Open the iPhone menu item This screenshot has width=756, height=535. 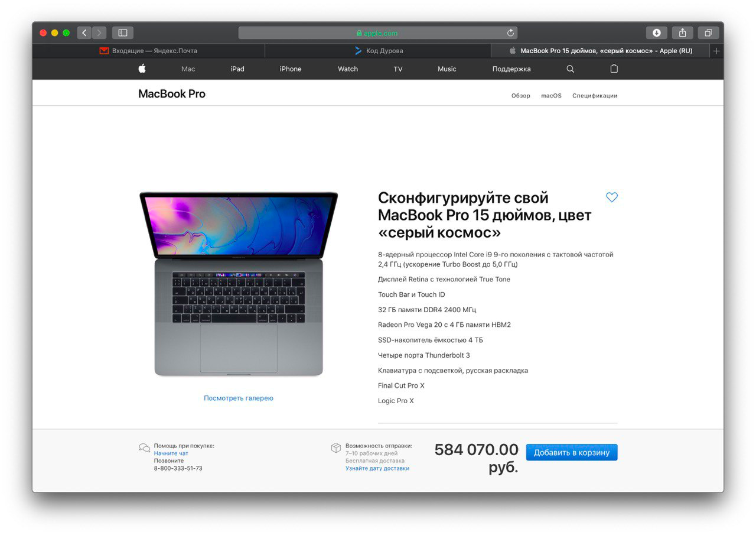tap(291, 69)
